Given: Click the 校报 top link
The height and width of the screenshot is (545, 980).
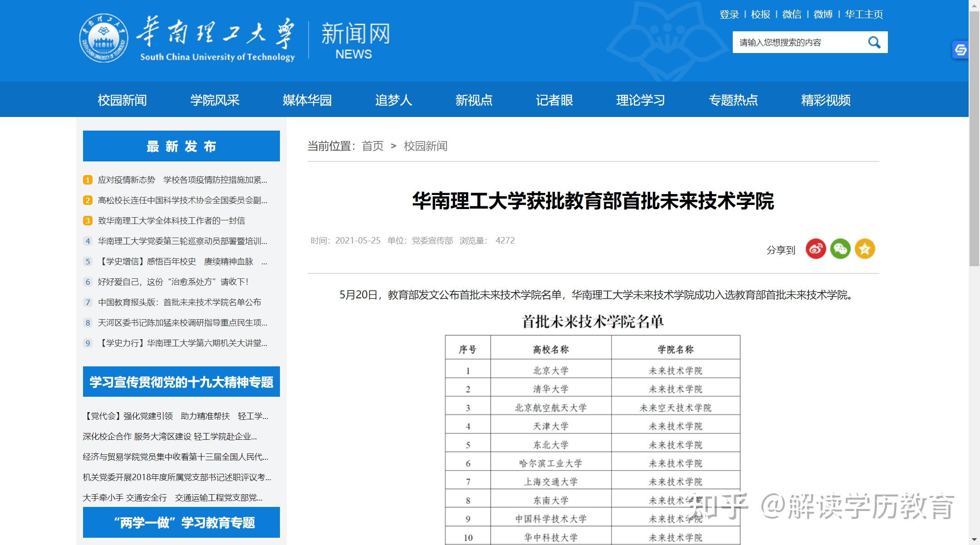Looking at the screenshot, I should click(760, 15).
